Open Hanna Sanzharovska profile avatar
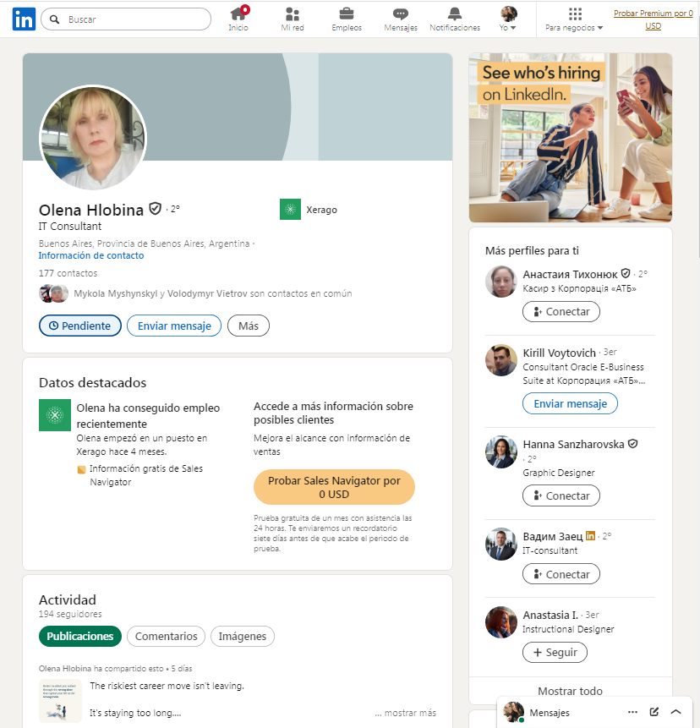 click(500, 452)
